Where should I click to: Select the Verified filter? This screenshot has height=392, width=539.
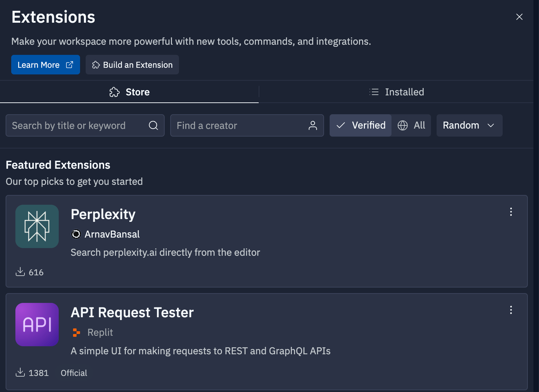point(360,125)
